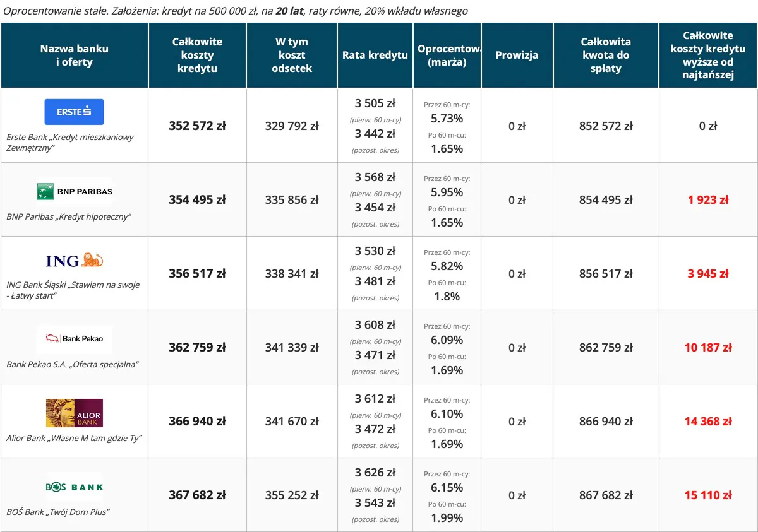Screen dimensions: 758x532
Task: Select the 3 608 zł installment value
Action: point(375,325)
